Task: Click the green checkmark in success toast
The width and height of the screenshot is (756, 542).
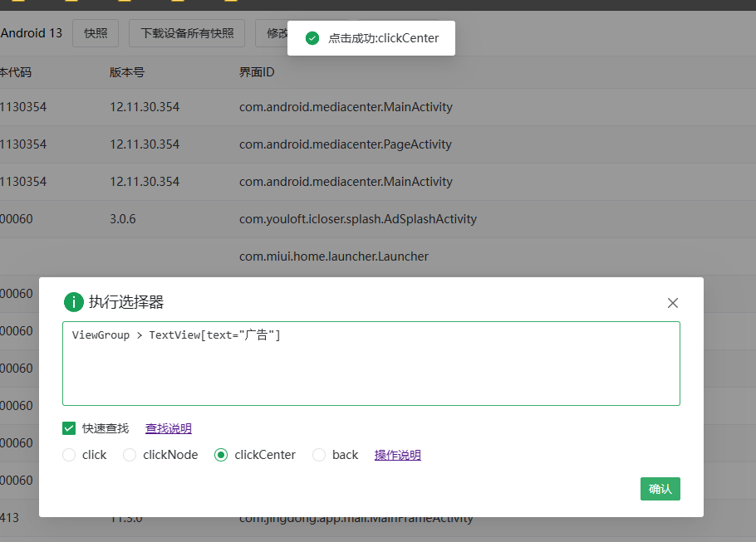Action: (x=312, y=38)
